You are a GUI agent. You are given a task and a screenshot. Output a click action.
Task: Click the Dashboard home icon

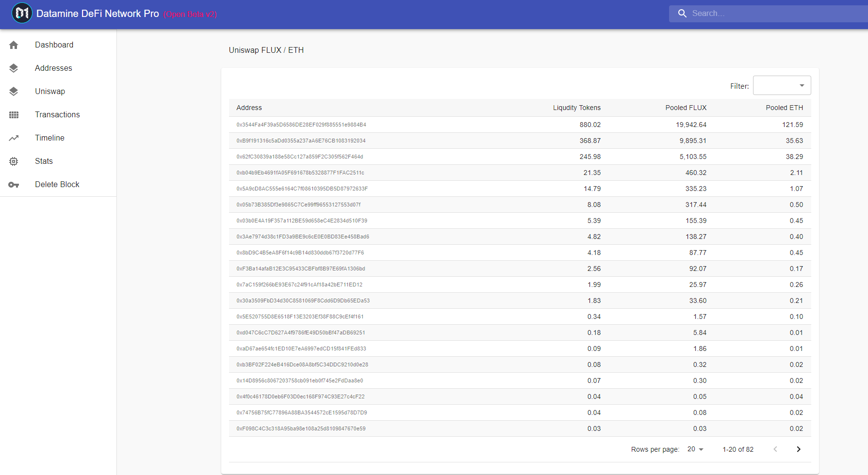click(x=14, y=45)
